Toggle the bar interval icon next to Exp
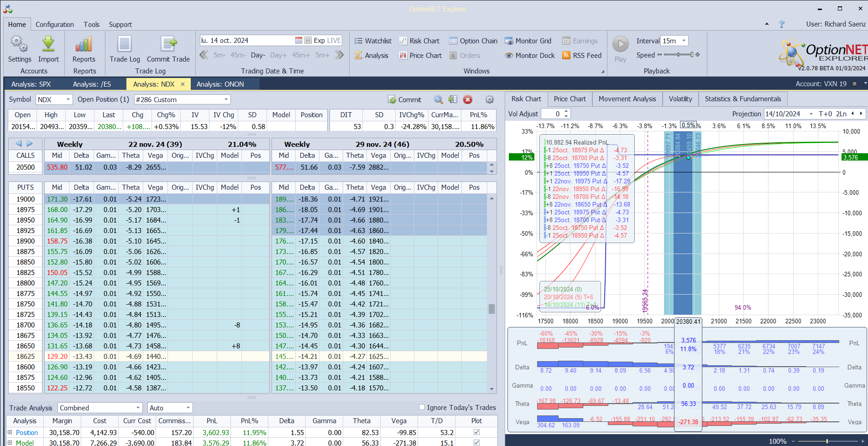Viewport: 868px width, 446px height. coord(308,40)
